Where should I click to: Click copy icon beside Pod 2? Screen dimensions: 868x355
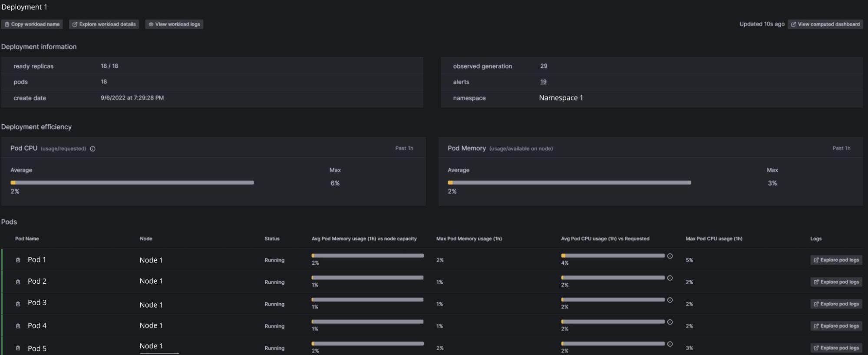18,282
